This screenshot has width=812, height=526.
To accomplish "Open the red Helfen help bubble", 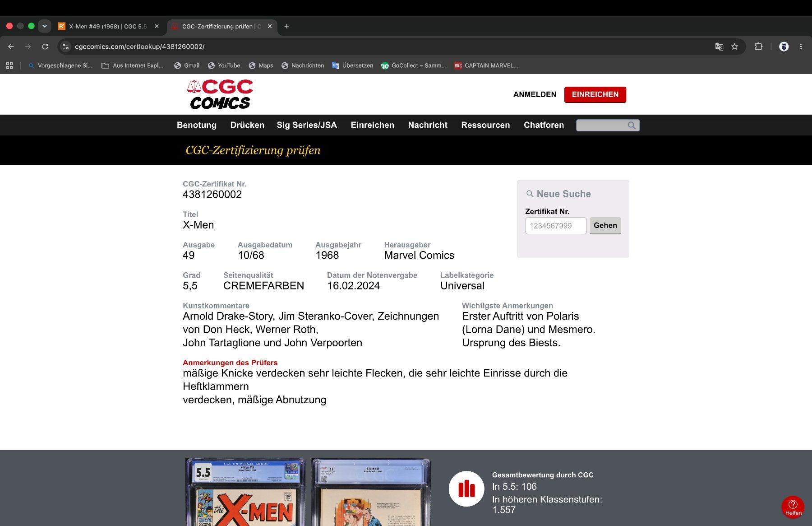I will click(793, 507).
